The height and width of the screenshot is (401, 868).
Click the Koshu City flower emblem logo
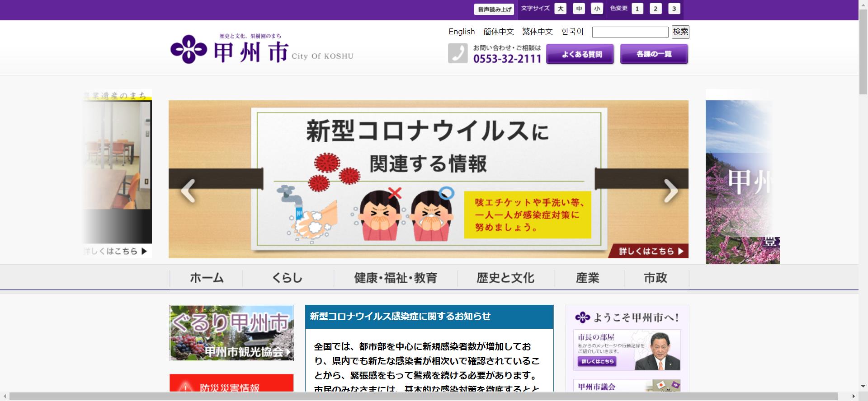click(x=189, y=49)
